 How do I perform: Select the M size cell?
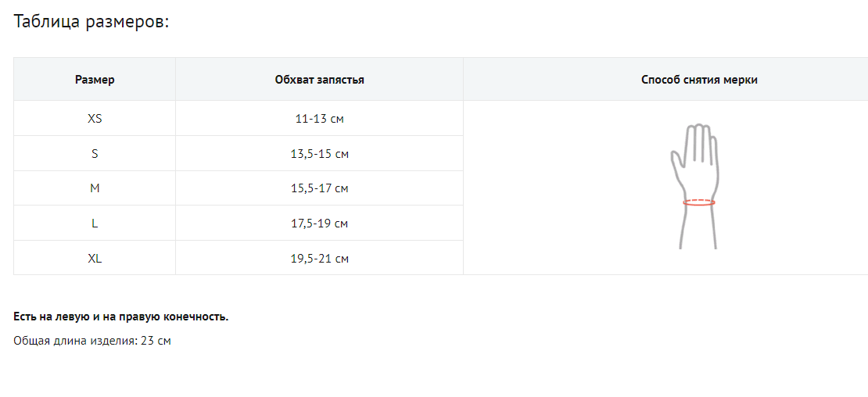(x=95, y=188)
